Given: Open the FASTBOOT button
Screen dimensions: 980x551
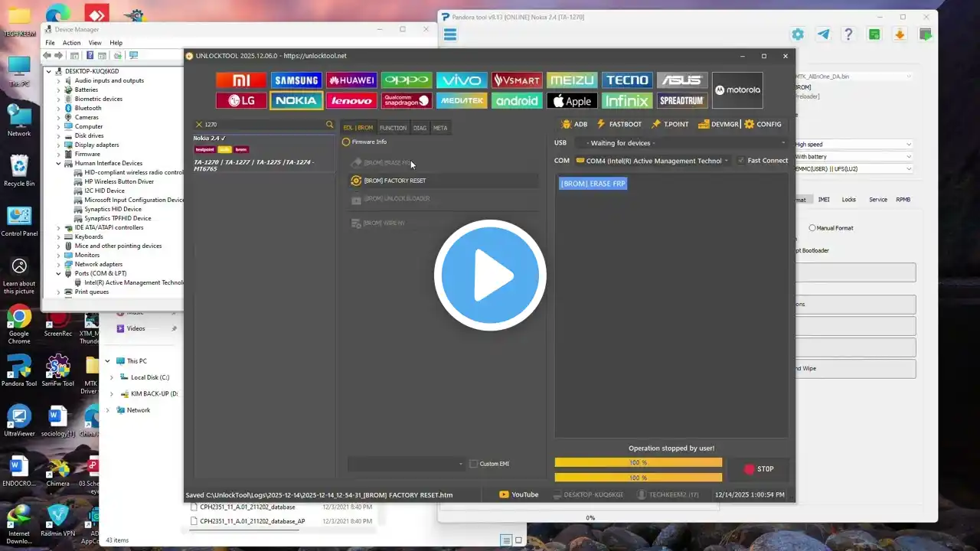Looking at the screenshot, I should pyautogui.click(x=619, y=124).
